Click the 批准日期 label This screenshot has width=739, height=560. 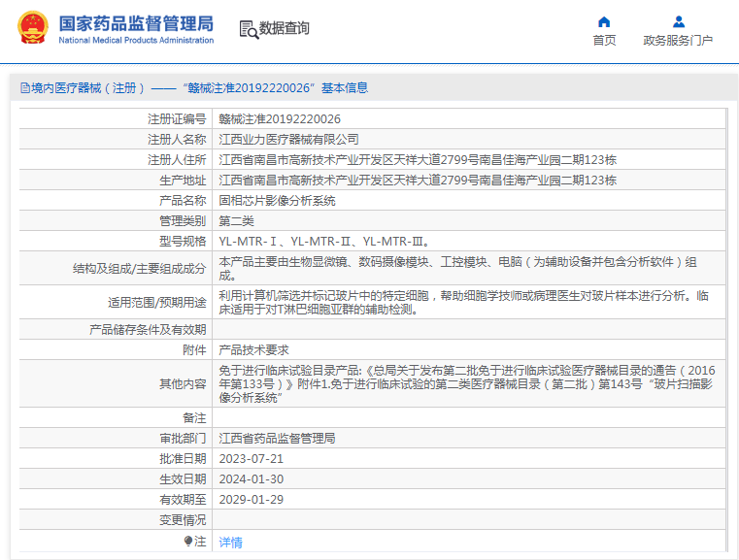[x=183, y=459]
